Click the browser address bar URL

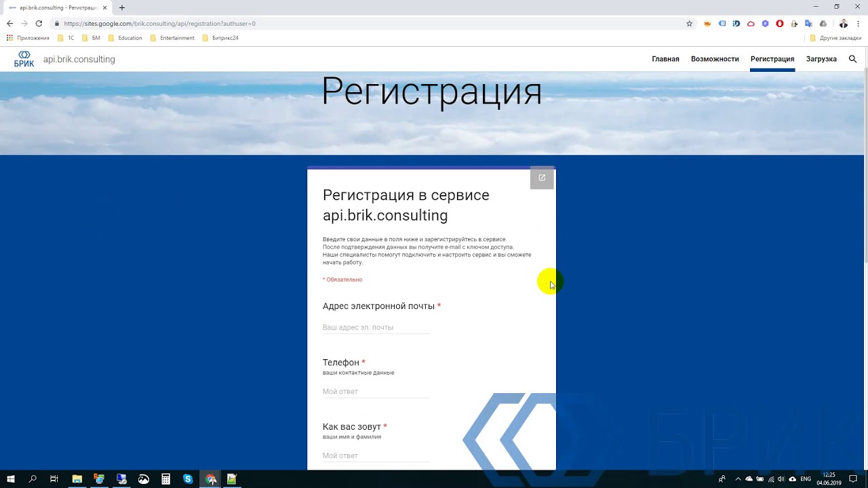pos(160,24)
